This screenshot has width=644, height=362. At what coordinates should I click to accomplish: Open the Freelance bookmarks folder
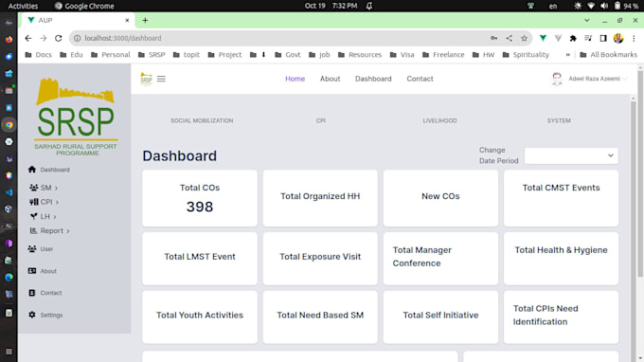click(x=443, y=55)
